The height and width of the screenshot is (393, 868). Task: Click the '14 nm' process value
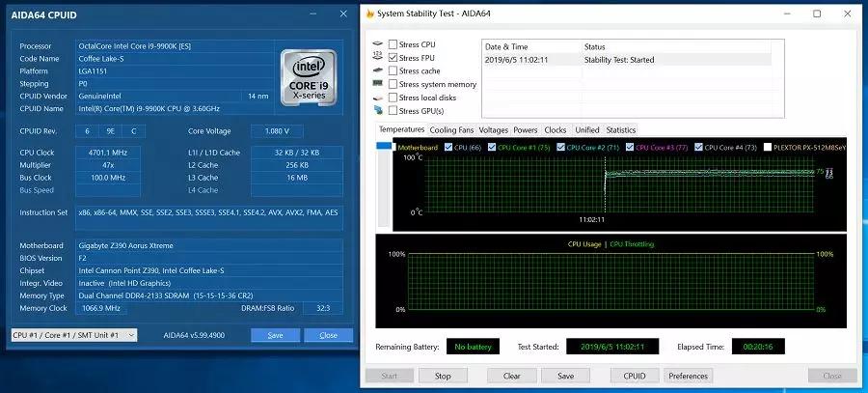pyautogui.click(x=258, y=96)
